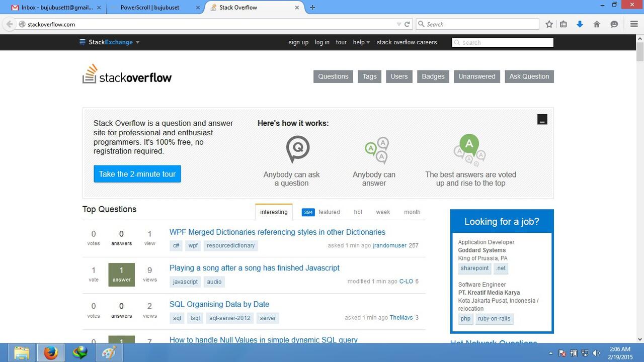Viewport: 644px width, 362px height.
Task: Select the hot questions tab
Action: pos(358,212)
